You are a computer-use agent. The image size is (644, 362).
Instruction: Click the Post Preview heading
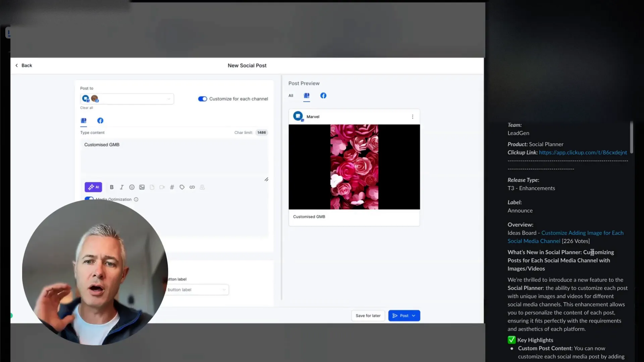[304, 83]
